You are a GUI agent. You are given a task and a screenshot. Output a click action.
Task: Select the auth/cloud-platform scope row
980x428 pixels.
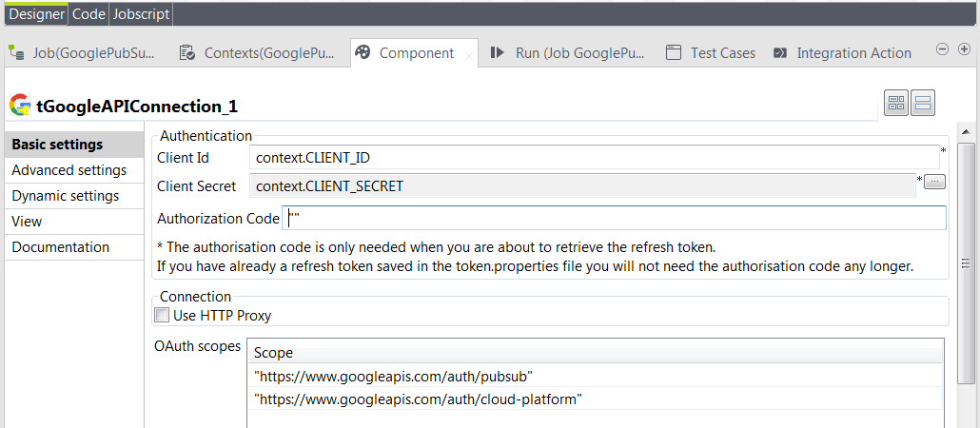pos(595,399)
